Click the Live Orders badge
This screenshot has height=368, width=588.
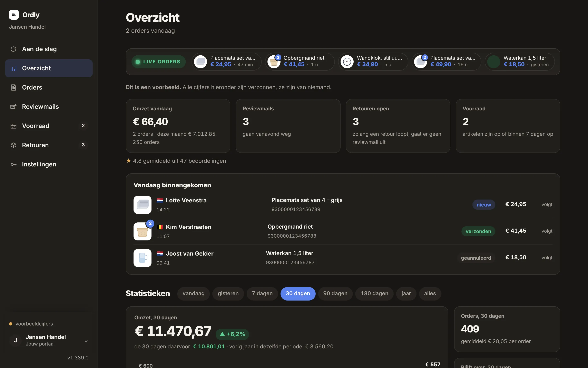pos(159,62)
